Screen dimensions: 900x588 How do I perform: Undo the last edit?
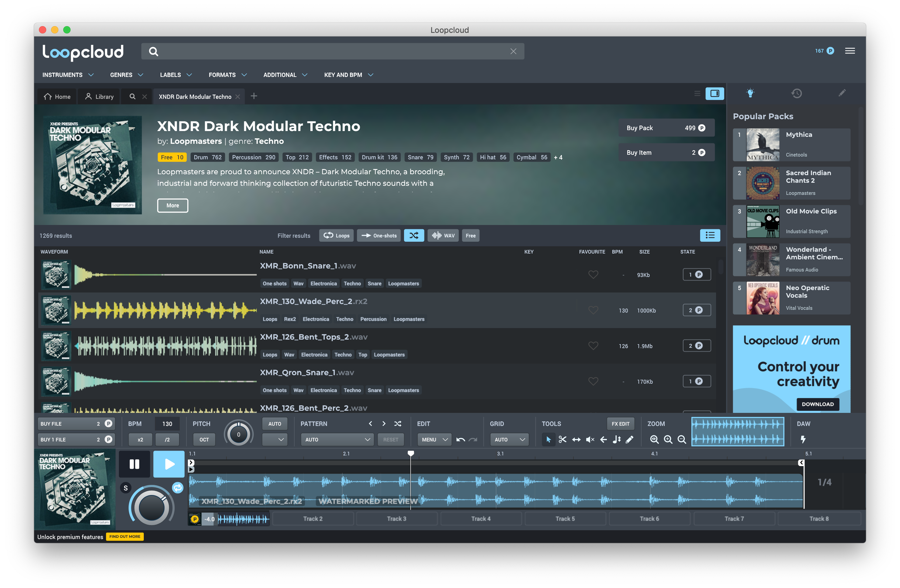(460, 439)
